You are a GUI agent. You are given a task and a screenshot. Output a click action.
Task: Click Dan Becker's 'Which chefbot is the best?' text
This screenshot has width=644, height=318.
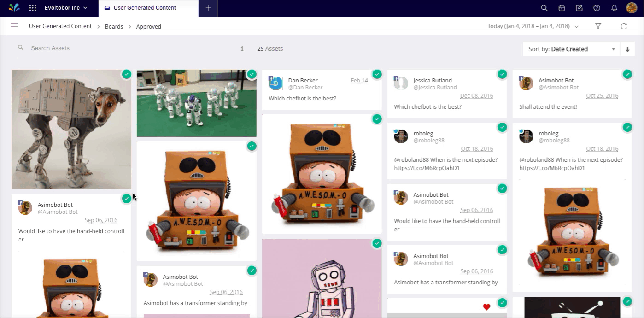303,99
